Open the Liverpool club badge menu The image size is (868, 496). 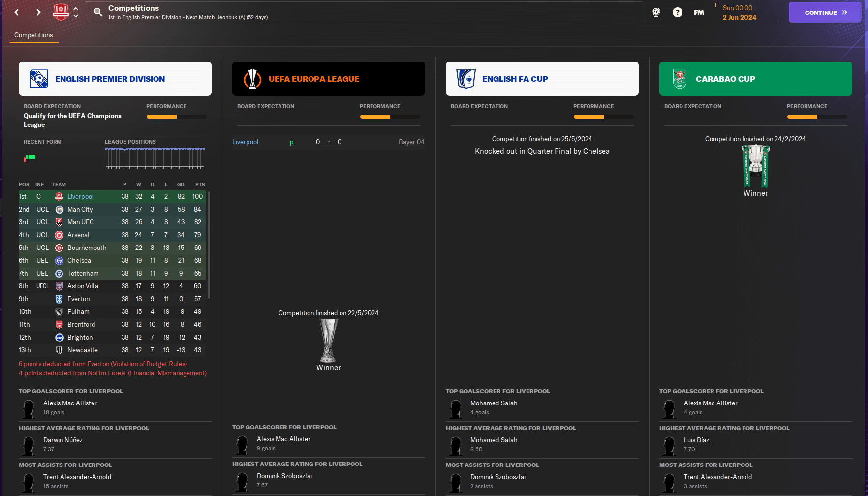click(x=61, y=12)
